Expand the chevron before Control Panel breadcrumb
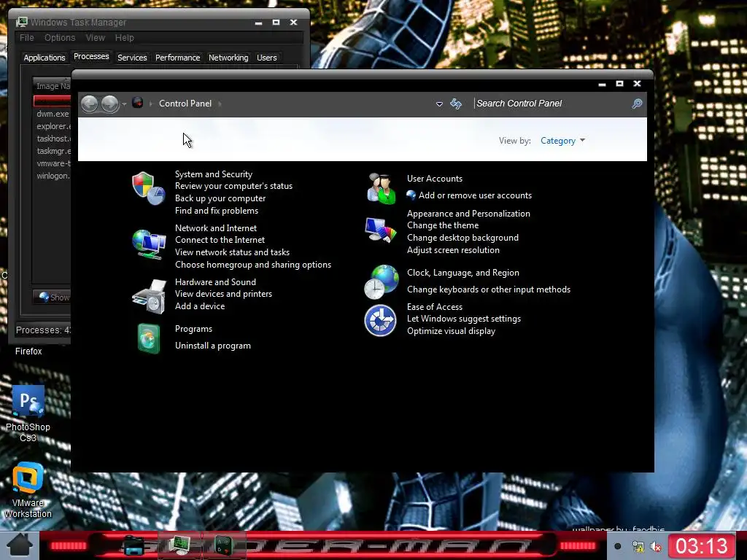The height and width of the screenshot is (560, 747). tap(151, 104)
